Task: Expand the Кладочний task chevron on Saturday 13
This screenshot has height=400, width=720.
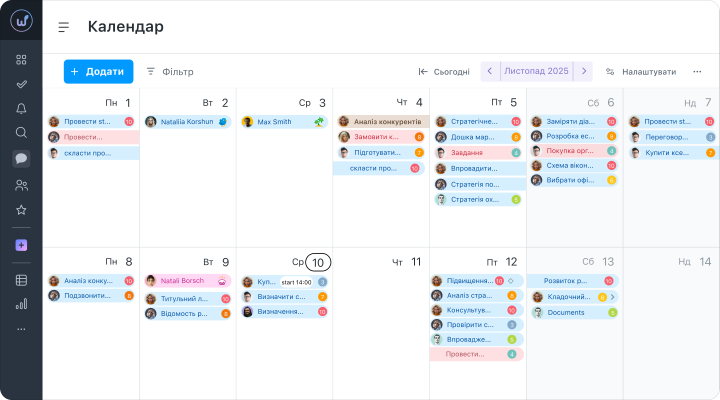Action: [x=613, y=297]
